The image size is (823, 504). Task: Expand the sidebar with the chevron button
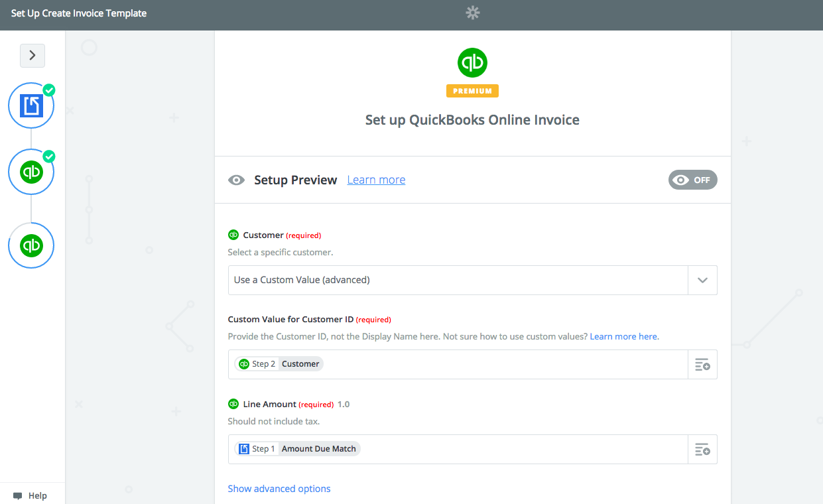pyautogui.click(x=32, y=56)
